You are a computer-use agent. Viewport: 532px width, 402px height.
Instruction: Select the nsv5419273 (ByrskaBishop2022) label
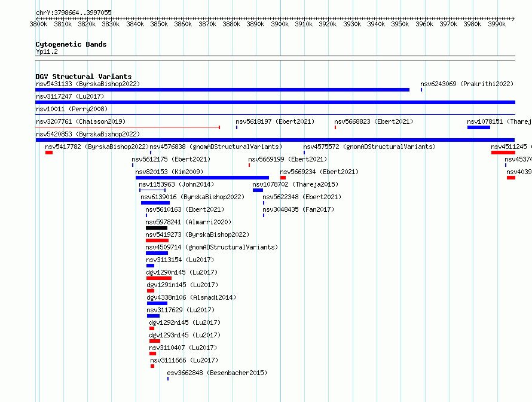[x=197, y=234]
